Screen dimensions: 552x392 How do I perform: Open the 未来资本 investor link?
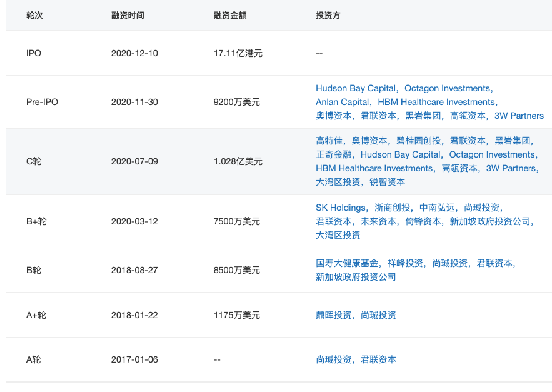378,221
